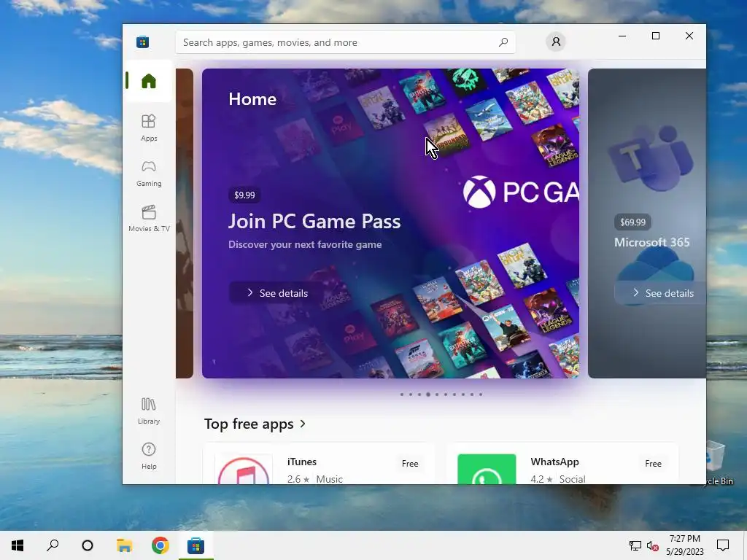Open File Explorer from the taskbar
747x560 pixels.
click(124, 545)
